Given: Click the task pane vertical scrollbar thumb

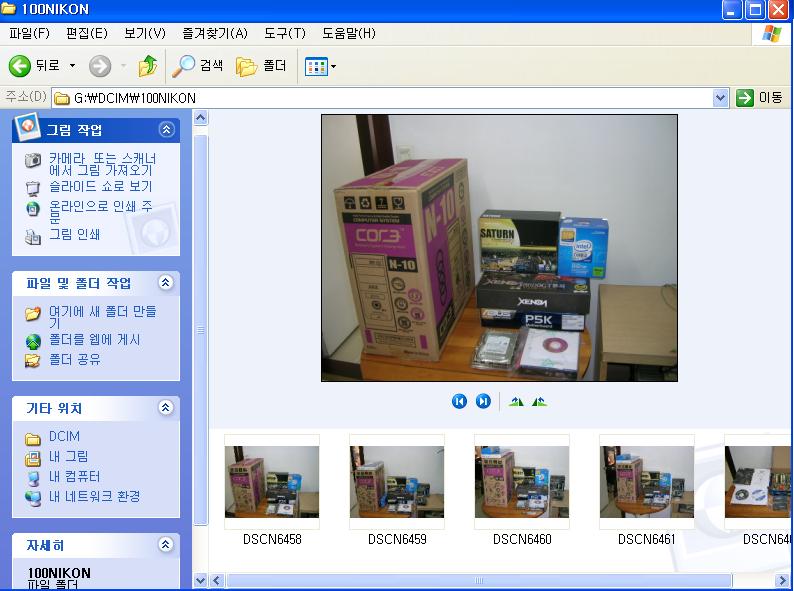Looking at the screenshot, I should (201, 330).
